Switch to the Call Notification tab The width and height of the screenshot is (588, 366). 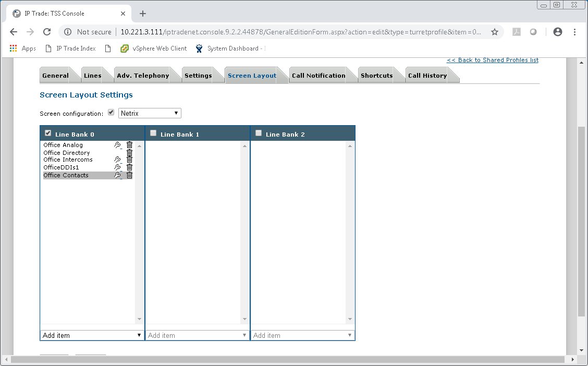[x=318, y=75]
